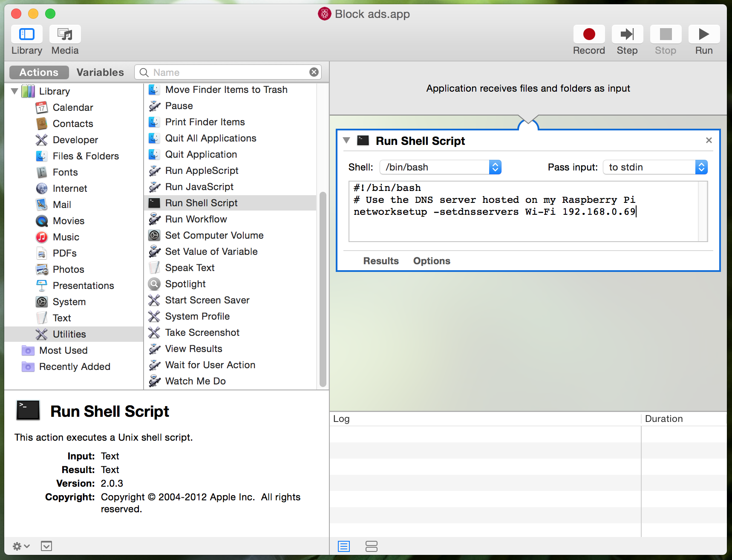Remove the Run Shell Script action
The height and width of the screenshot is (560, 732).
pos(709,140)
